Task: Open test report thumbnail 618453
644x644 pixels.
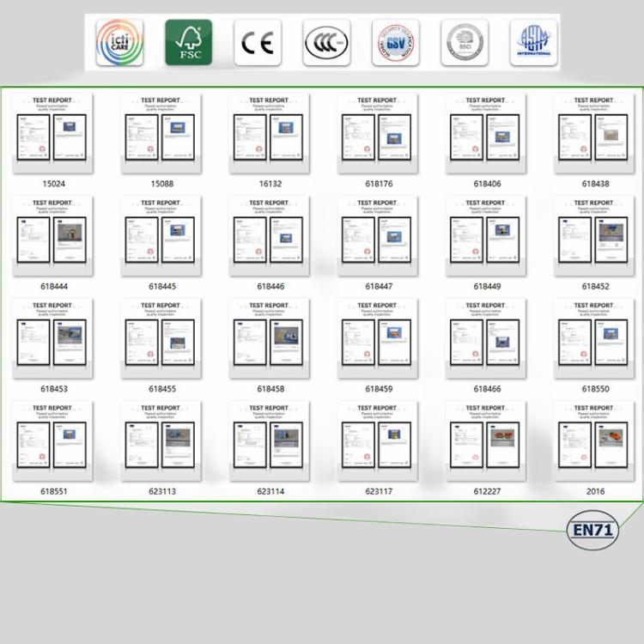Action: [x=53, y=338]
